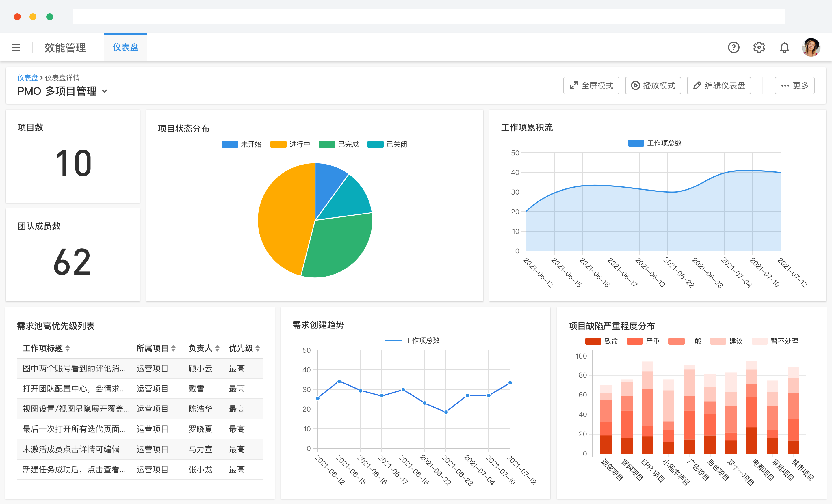Go to 仪表盘 breadcrumb link

pyautogui.click(x=27, y=78)
